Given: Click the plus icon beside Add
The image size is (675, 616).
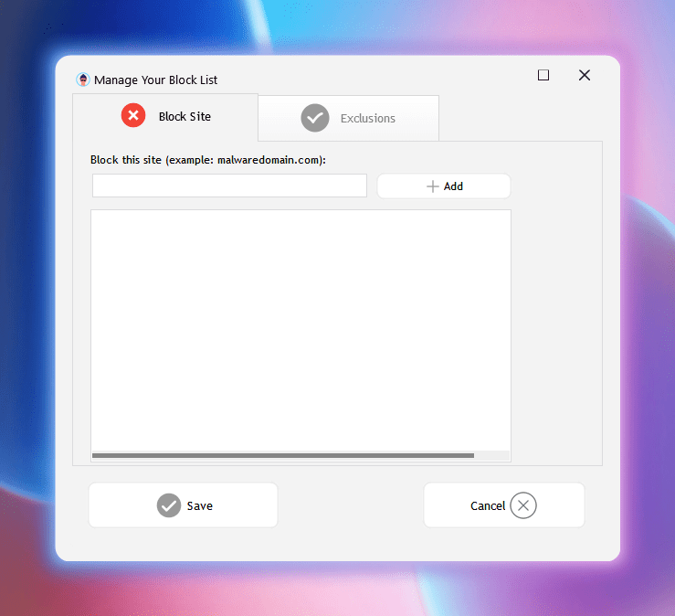Looking at the screenshot, I should click(433, 186).
